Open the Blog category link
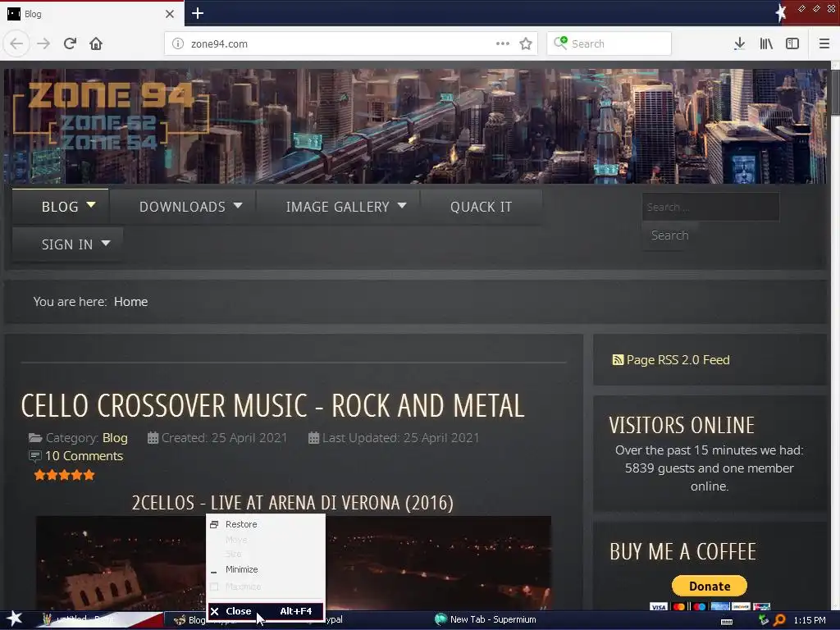The width and height of the screenshot is (840, 630). (x=115, y=438)
